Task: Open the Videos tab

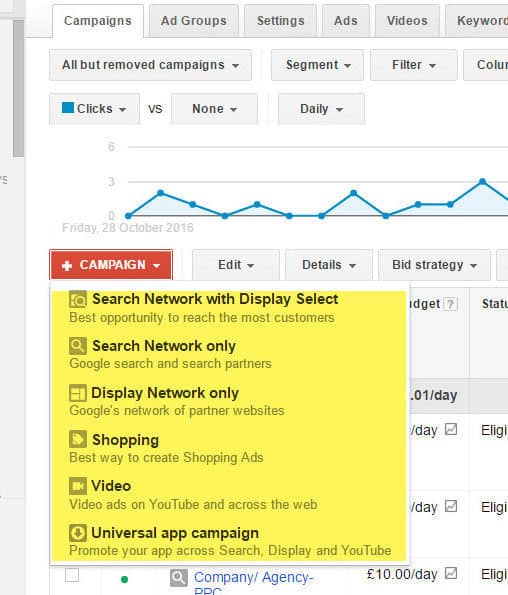Action: [407, 21]
